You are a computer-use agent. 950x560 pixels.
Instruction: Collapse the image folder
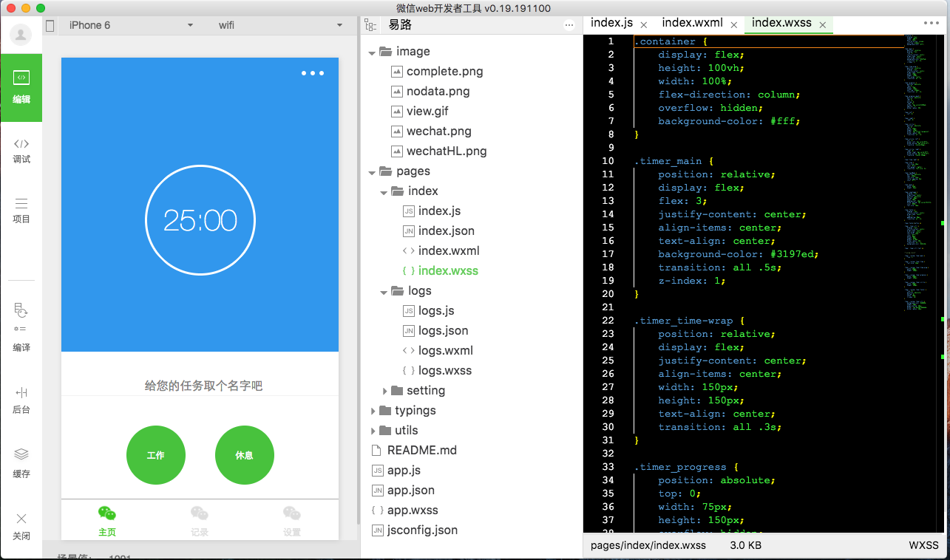(372, 52)
